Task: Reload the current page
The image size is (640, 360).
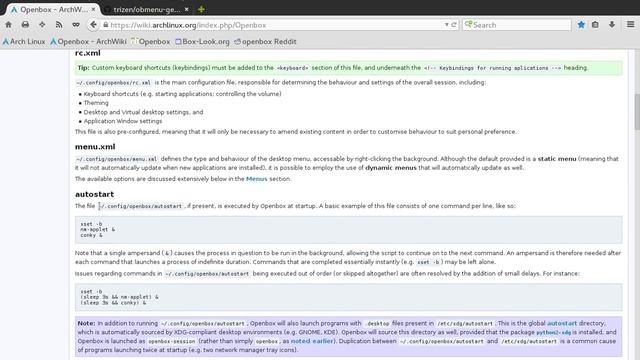Action: point(454,25)
